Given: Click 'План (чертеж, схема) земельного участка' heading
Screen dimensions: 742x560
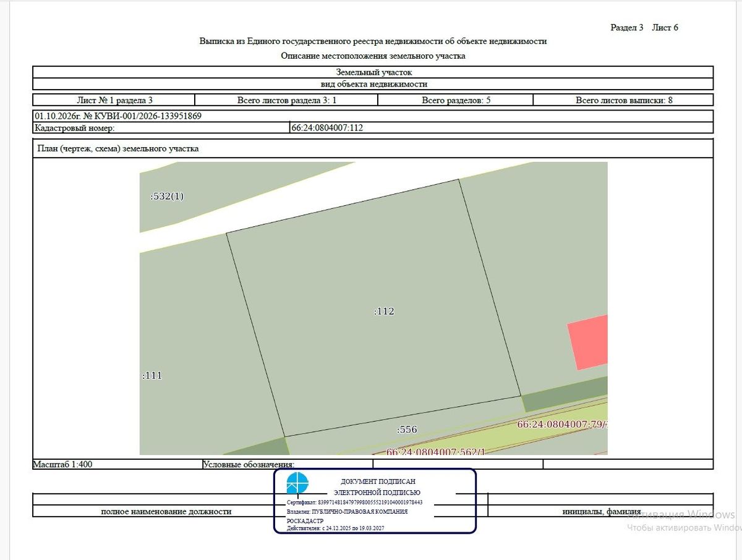Looking at the screenshot, I should click(118, 148).
